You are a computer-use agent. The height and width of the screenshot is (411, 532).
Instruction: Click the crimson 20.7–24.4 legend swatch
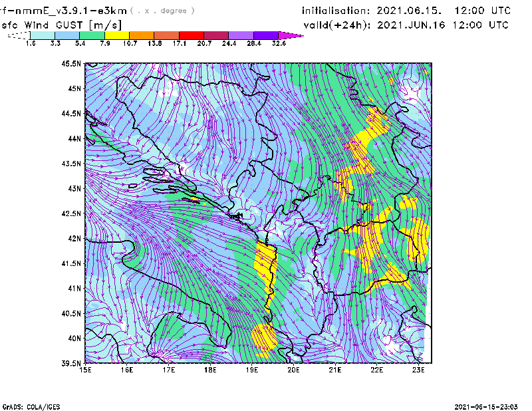pyautogui.click(x=216, y=35)
